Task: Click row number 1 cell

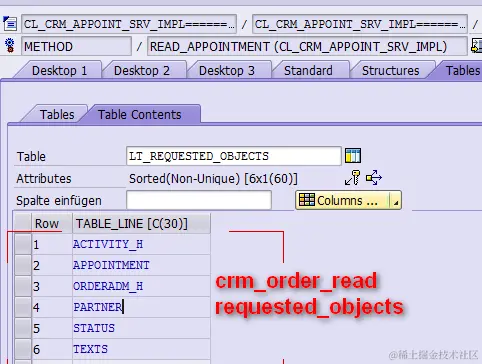Action: [x=52, y=244]
